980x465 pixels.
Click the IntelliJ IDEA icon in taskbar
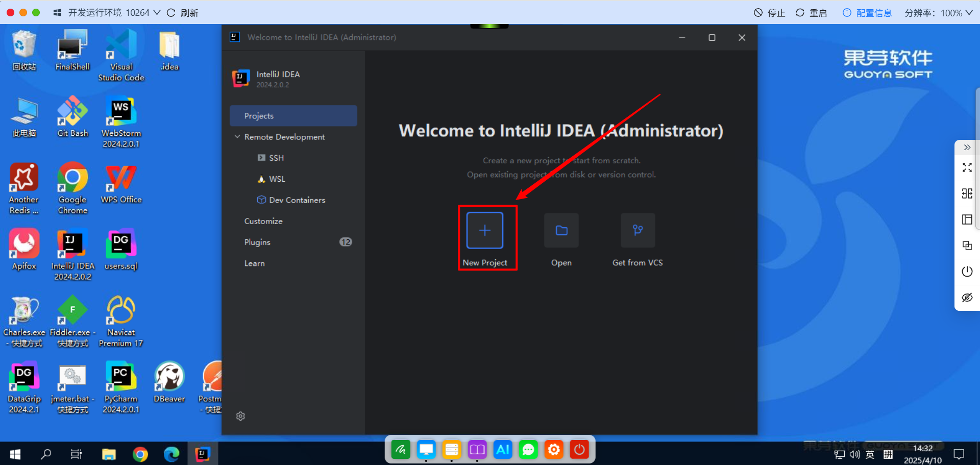coord(203,454)
